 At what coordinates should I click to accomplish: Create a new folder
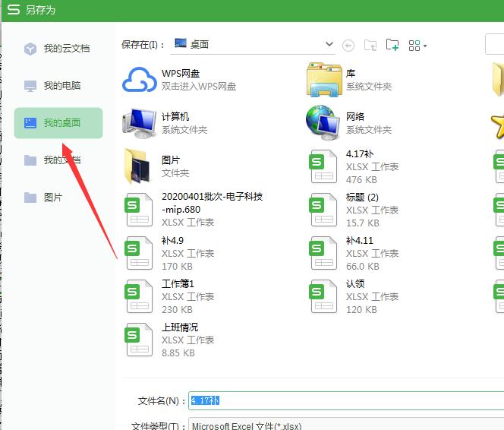tap(392, 45)
